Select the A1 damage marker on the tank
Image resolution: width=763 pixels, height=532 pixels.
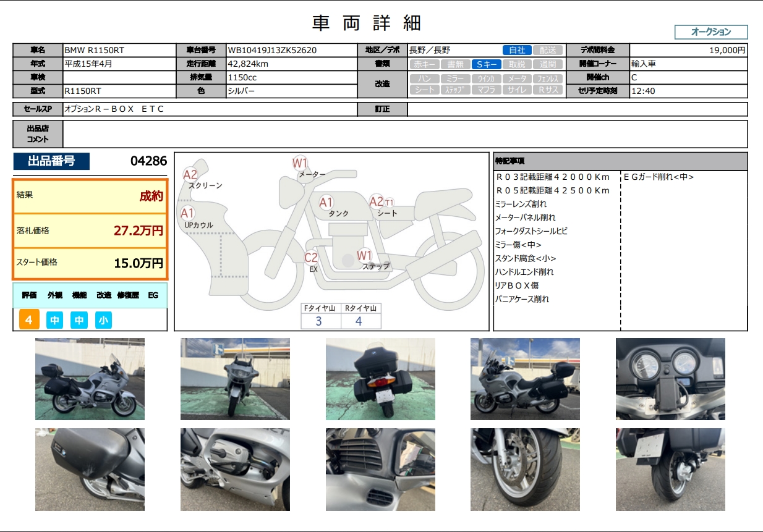[326, 202]
